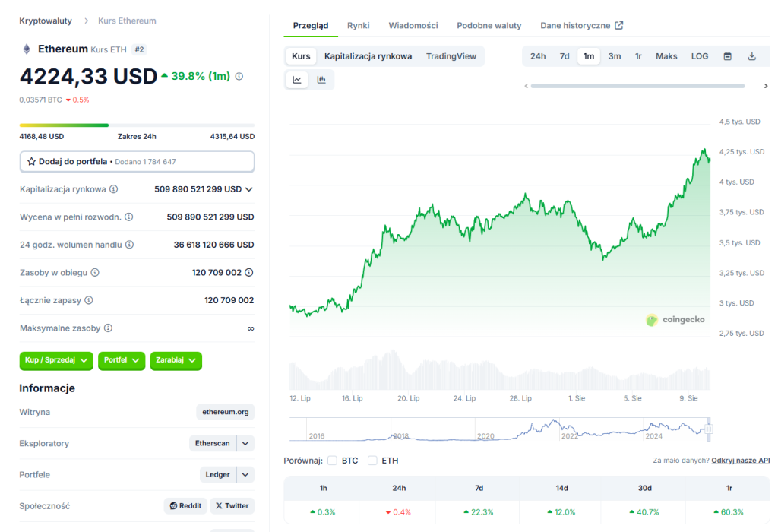Open Dane historyczne tab
Viewport: 778px width, 532px height.
tap(581, 25)
